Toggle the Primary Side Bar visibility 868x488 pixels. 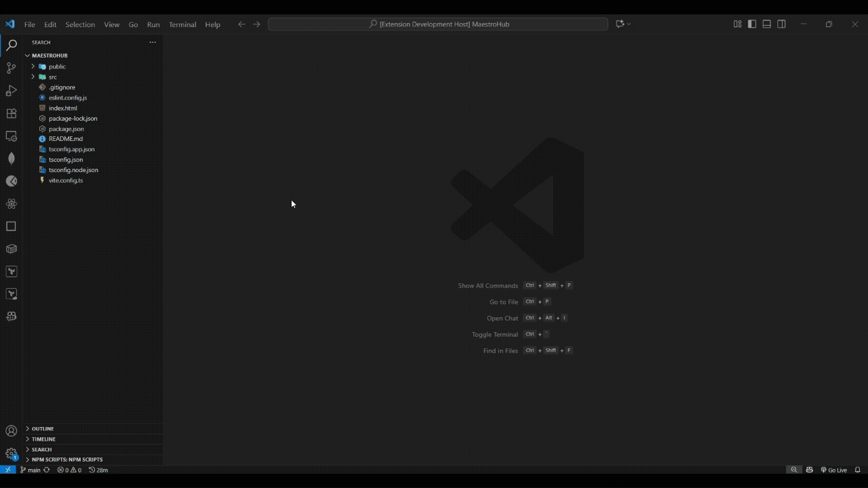coord(752,24)
